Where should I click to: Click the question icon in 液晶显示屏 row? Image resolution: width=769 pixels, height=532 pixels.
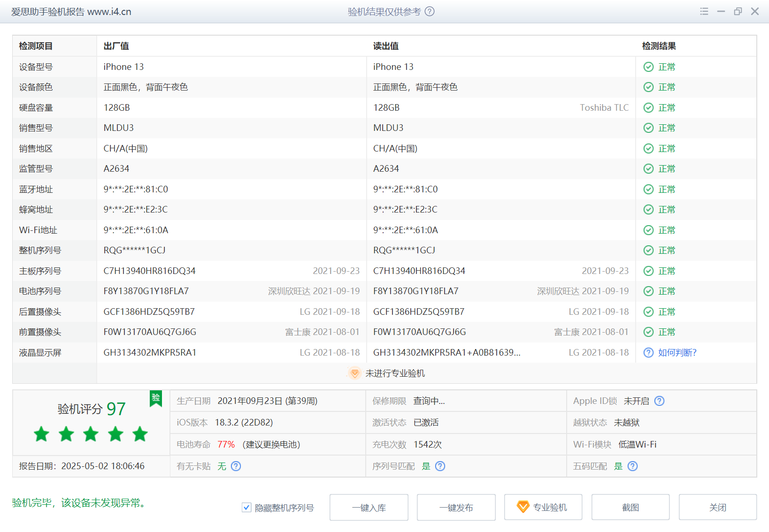(648, 352)
